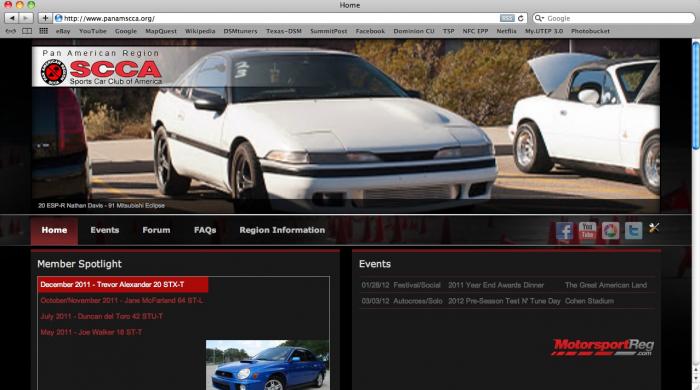This screenshot has height=390, width=700.
Task: Open the DSMtuners bookmark
Action: pyautogui.click(x=241, y=31)
